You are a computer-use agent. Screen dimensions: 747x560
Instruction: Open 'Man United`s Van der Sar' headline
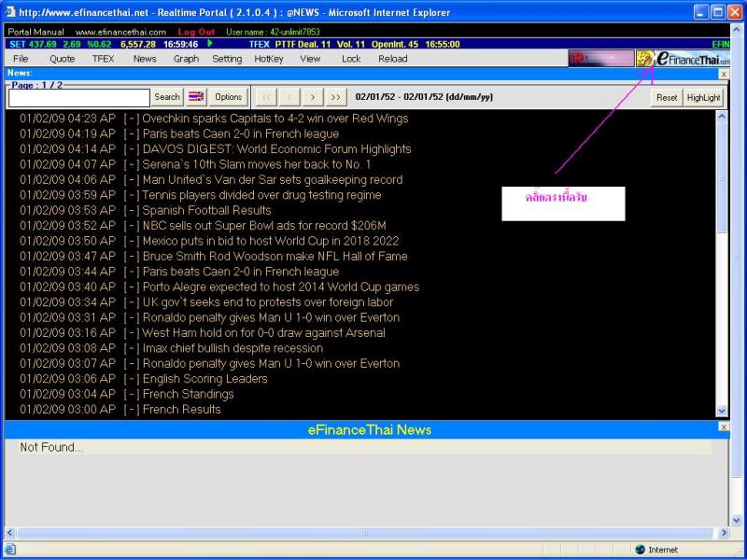click(x=273, y=179)
